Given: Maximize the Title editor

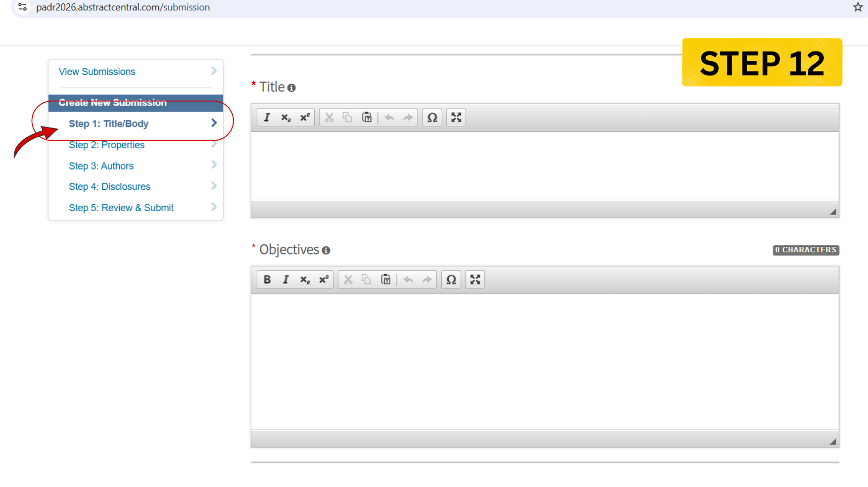Looking at the screenshot, I should pos(456,118).
